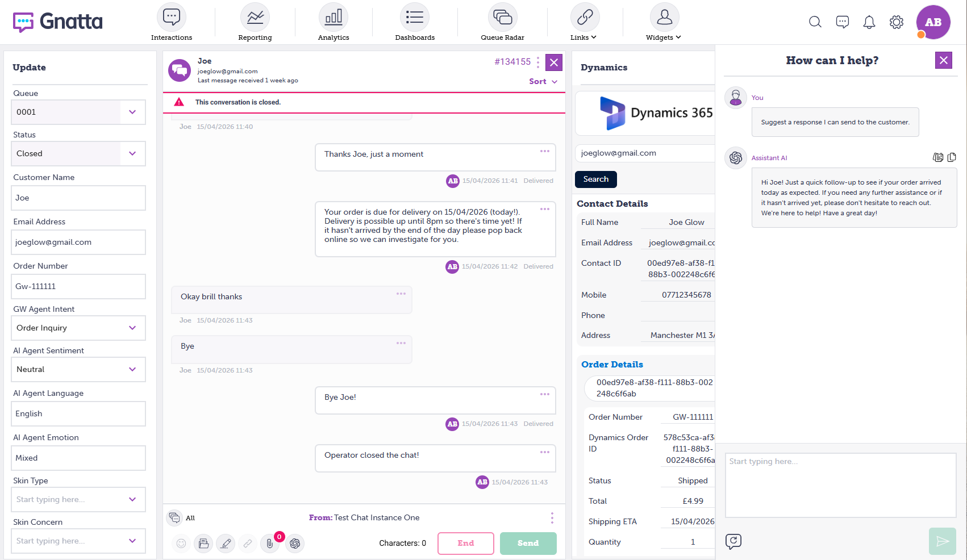Open the Widgets menu

tap(664, 22)
